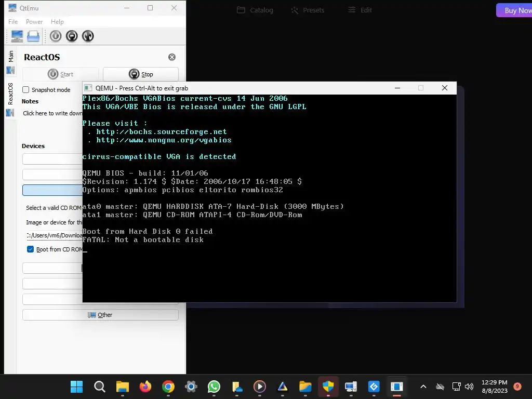
Task: Open the media player icon in taskbar
Action: tap(260, 387)
